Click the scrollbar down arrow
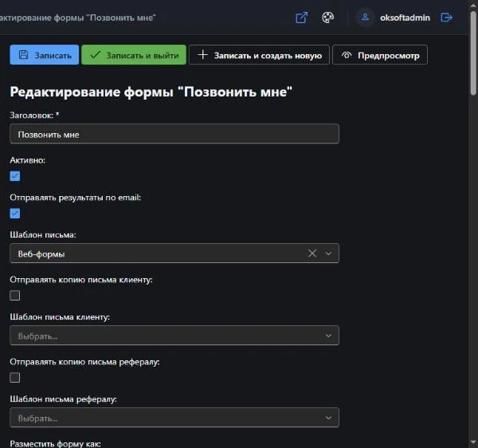Viewport: 478px width, 448px height. click(473, 442)
